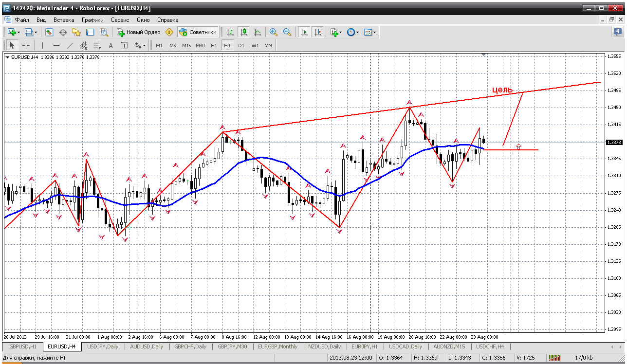
Task: Toggle chart shift from right edge
Action: coord(318,32)
